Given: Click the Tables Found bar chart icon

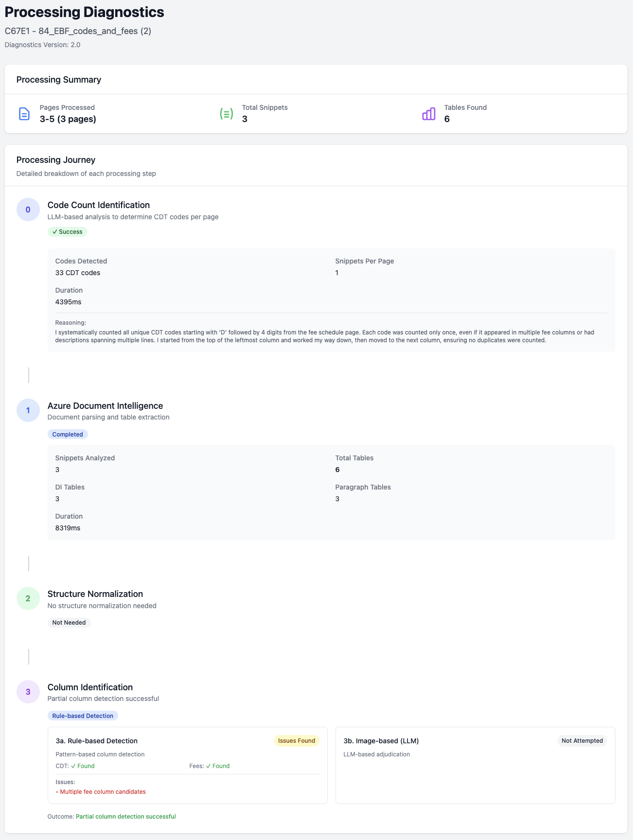Looking at the screenshot, I should pyautogui.click(x=428, y=114).
